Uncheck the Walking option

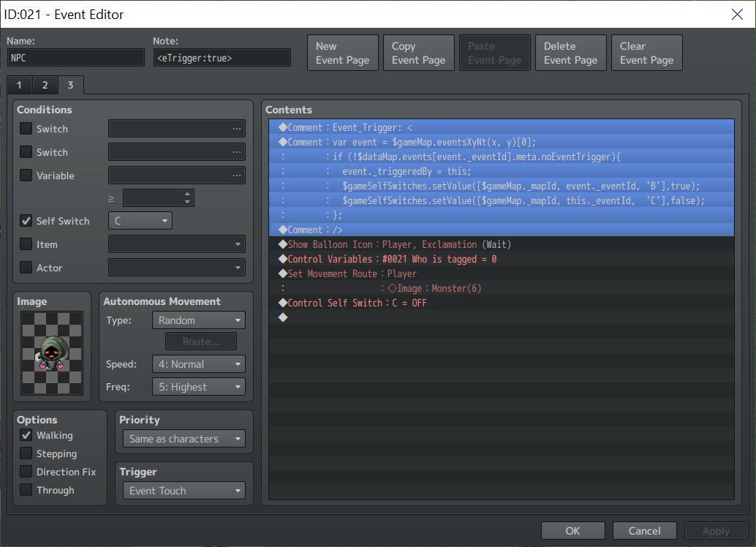(x=26, y=435)
